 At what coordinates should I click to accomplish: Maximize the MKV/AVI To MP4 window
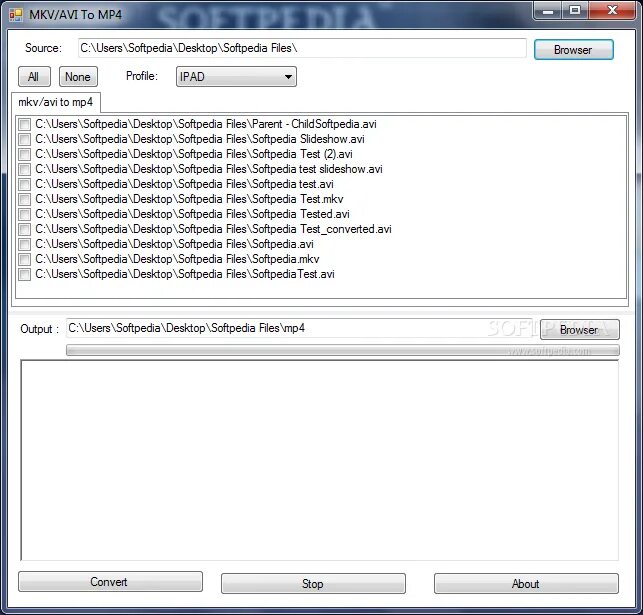(x=575, y=10)
